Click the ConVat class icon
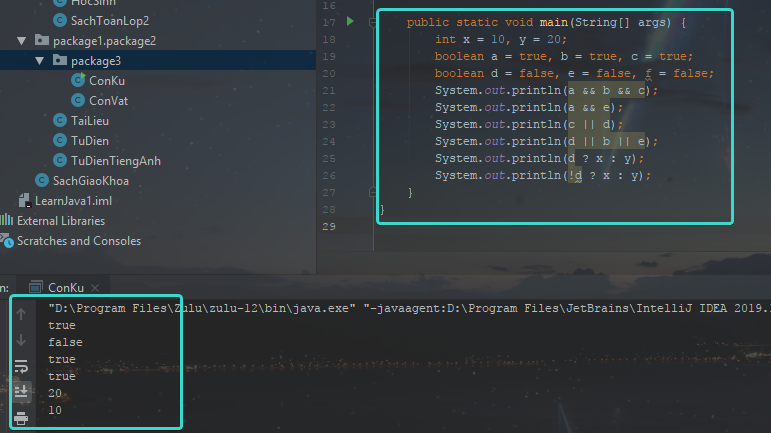This screenshot has height=433, width=771. pos(78,100)
